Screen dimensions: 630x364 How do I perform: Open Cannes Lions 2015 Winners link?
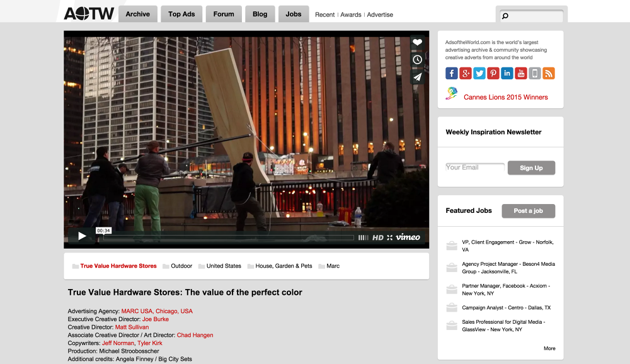pyautogui.click(x=505, y=97)
